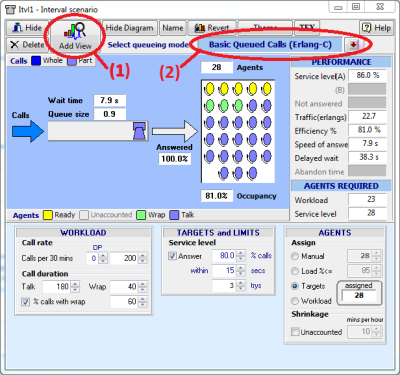Click the Agents Required Workload 23 value
The height and width of the screenshot is (375, 400).
point(367,200)
